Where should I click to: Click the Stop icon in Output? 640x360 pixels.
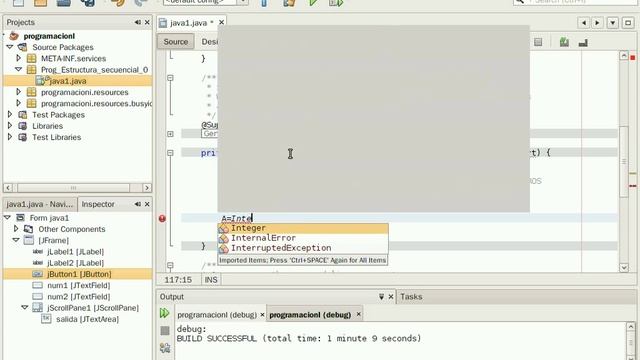click(164, 331)
